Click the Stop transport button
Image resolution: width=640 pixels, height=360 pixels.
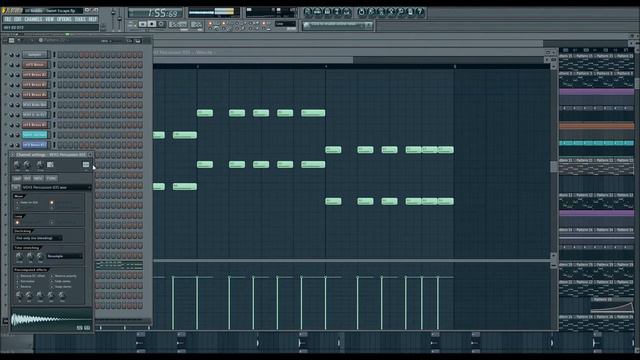click(x=152, y=24)
